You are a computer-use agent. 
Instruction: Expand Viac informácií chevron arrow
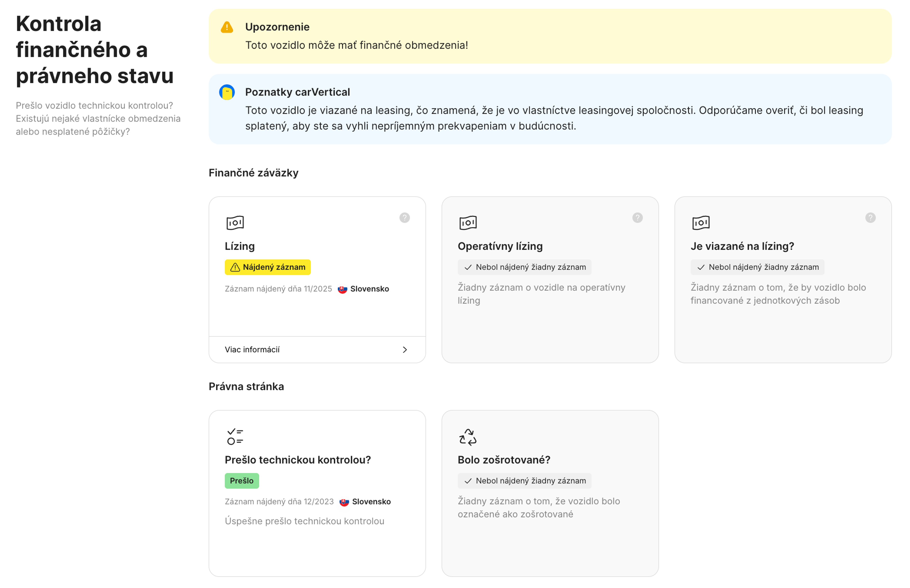[x=405, y=350]
